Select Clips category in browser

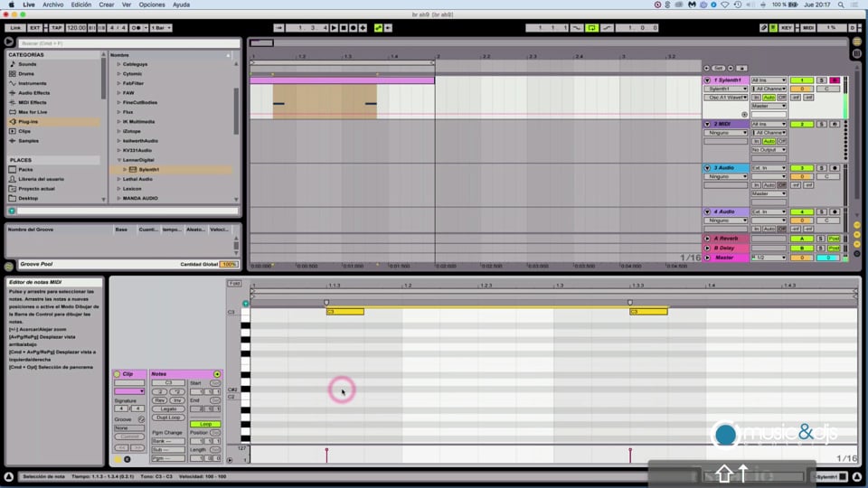(24, 131)
